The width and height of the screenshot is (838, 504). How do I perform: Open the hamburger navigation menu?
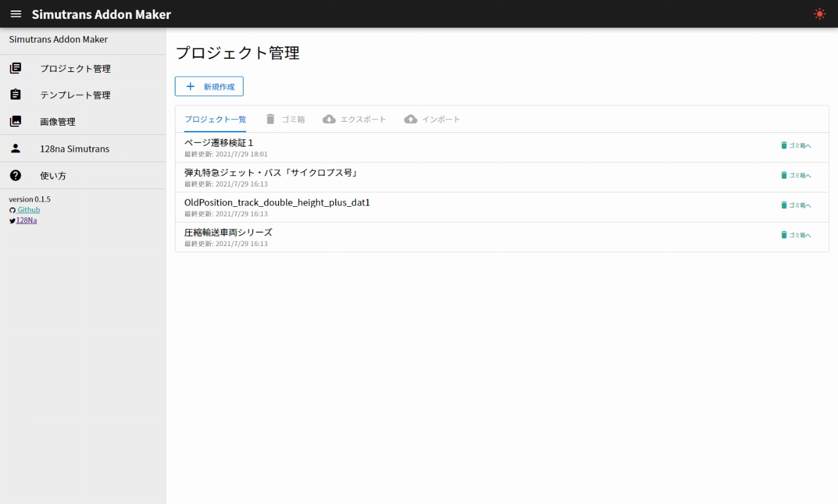click(16, 14)
